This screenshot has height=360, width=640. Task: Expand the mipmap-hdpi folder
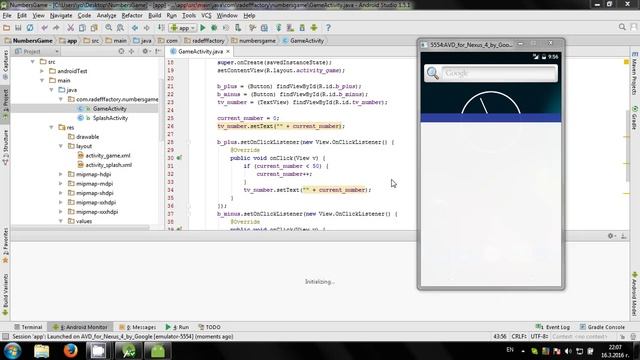pos(61,174)
